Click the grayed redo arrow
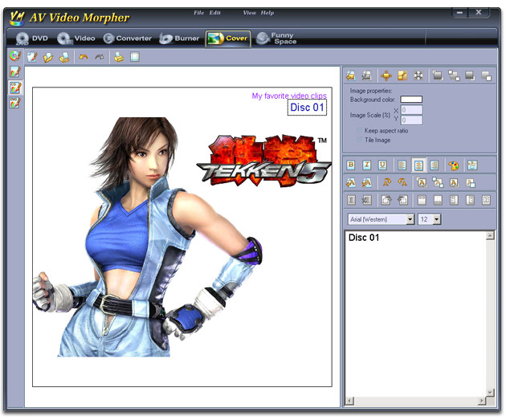 [100, 57]
